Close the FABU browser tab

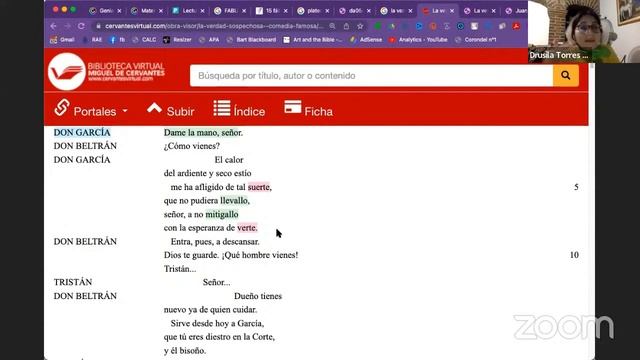click(x=244, y=11)
